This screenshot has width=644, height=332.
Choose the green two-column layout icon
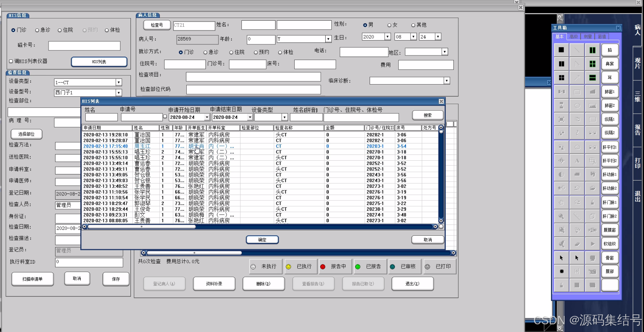pos(592,50)
